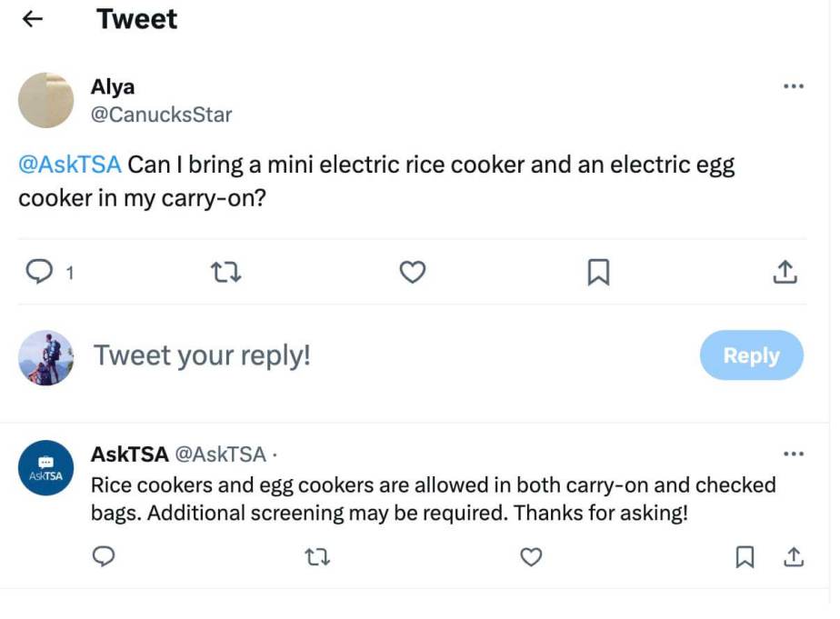Bookmark Alya's tweet
840x619 pixels.
[x=598, y=272]
